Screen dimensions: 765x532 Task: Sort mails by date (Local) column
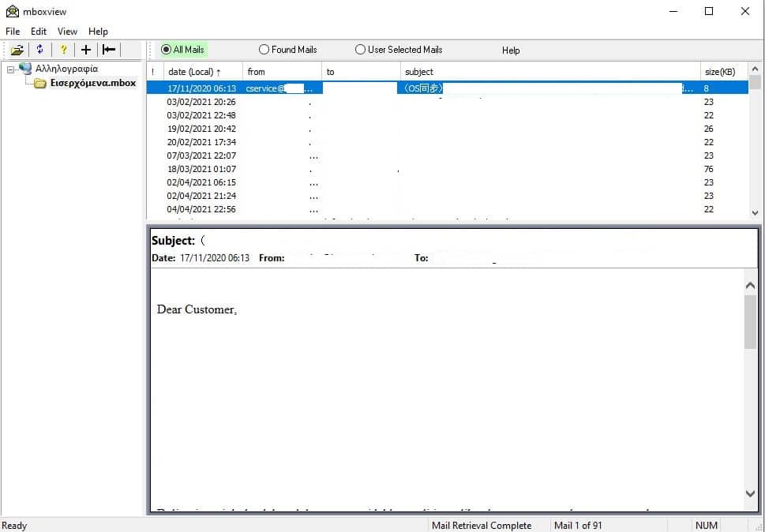tap(194, 72)
